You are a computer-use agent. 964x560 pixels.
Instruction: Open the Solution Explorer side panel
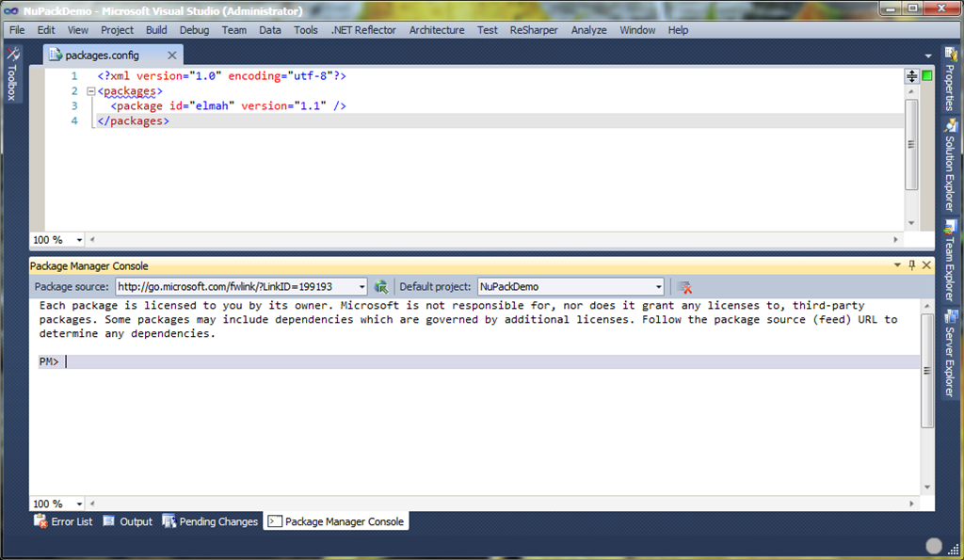pyautogui.click(x=951, y=165)
